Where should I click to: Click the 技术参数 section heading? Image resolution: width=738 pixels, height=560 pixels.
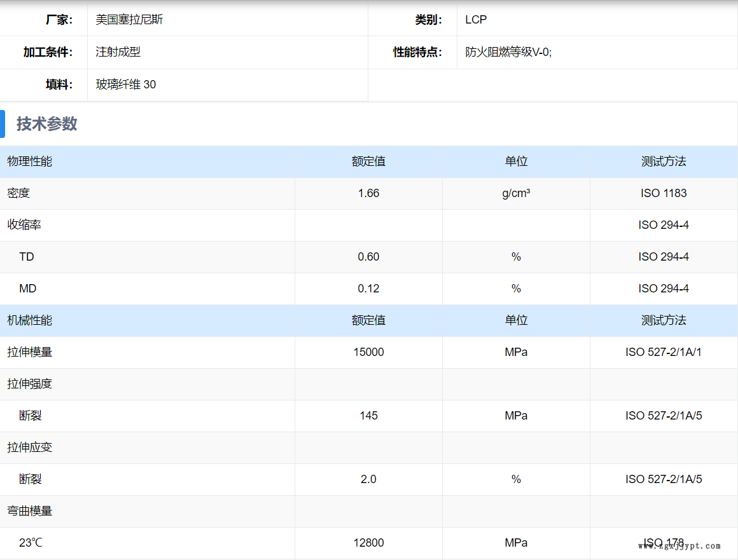pyautogui.click(x=46, y=124)
